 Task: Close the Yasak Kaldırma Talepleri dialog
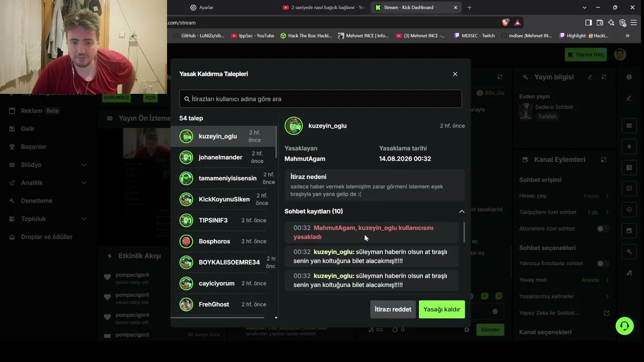(455, 74)
